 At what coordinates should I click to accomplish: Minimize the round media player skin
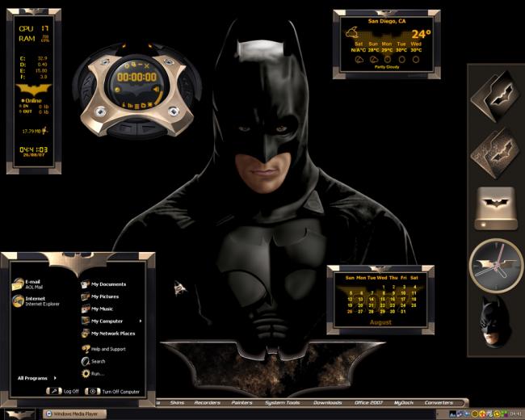click(141, 65)
